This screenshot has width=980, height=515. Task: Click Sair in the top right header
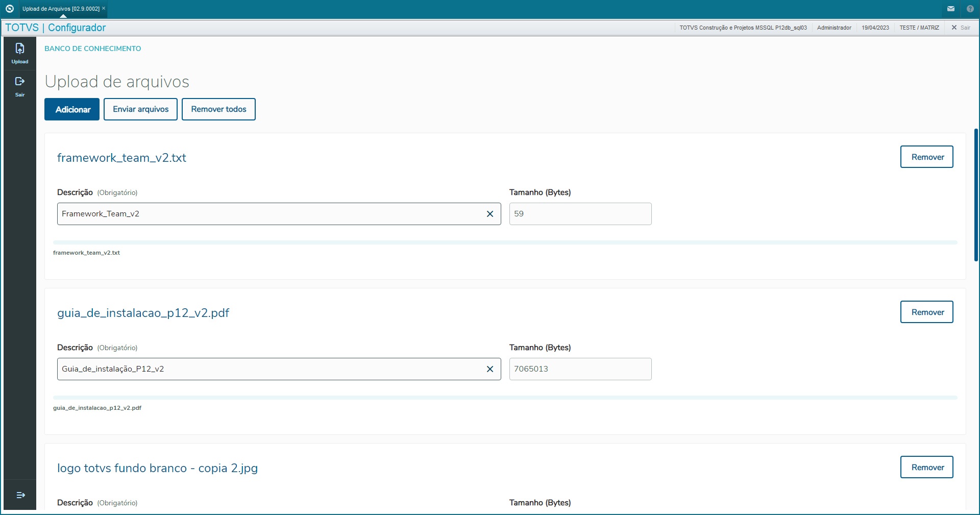pyautogui.click(x=961, y=28)
